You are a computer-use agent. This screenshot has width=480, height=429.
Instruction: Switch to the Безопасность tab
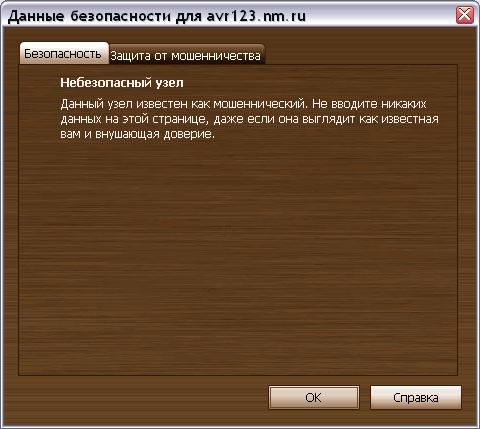tap(63, 54)
